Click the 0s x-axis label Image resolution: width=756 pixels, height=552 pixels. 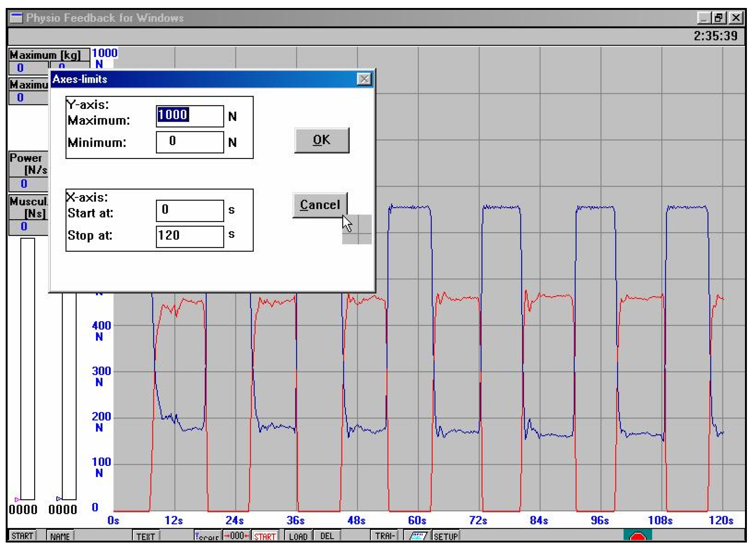(x=113, y=520)
